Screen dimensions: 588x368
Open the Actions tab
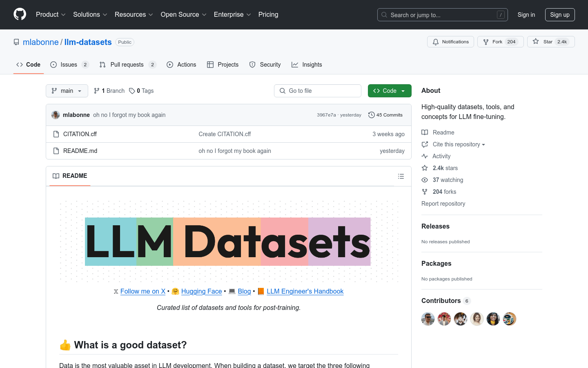pyautogui.click(x=181, y=65)
